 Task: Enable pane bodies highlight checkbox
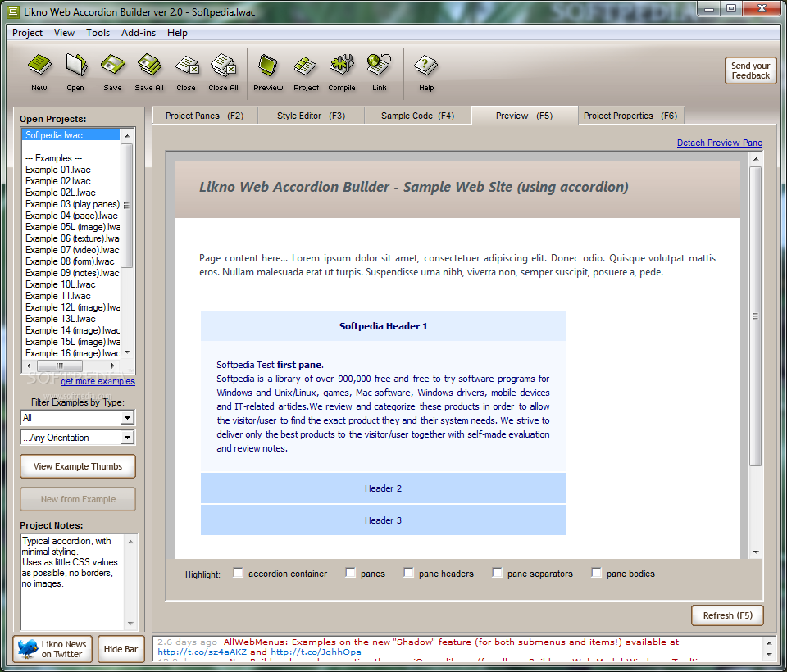(596, 573)
